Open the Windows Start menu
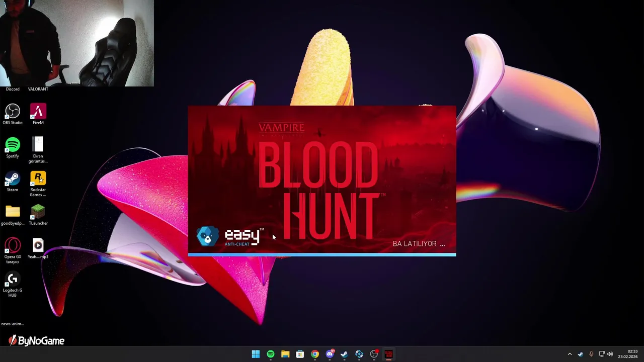This screenshot has width=644, height=362. pyautogui.click(x=256, y=354)
